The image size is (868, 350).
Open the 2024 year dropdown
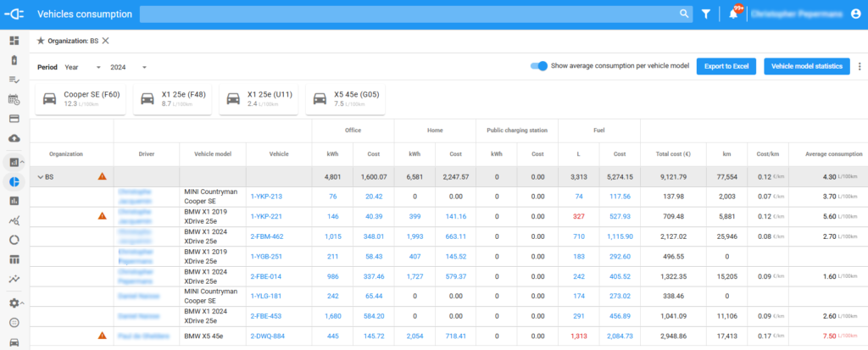128,67
